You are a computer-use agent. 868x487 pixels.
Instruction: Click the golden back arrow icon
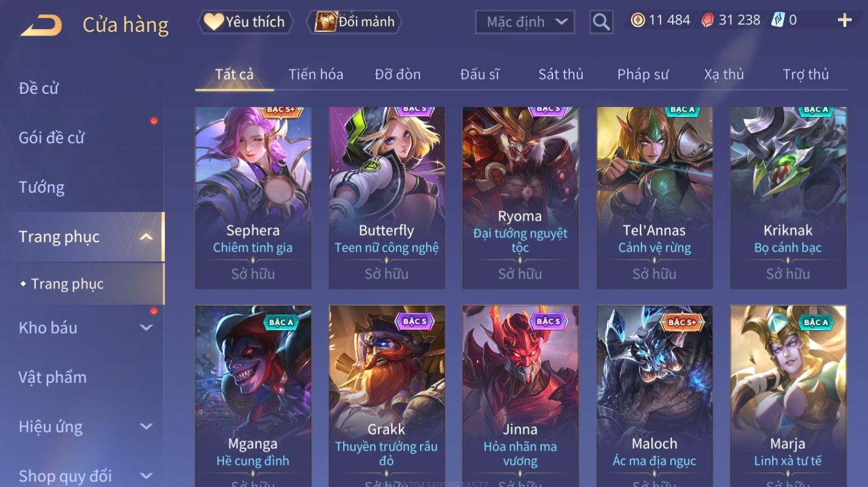pyautogui.click(x=42, y=25)
